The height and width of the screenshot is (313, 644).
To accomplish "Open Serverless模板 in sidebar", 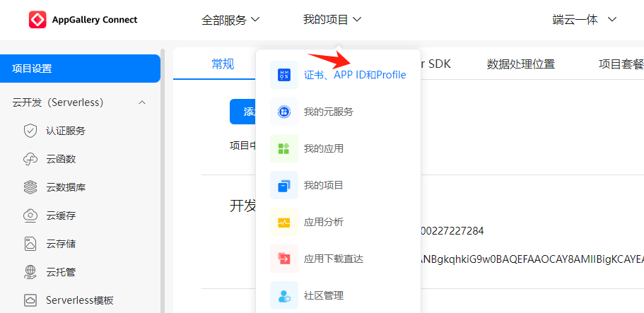I will tap(80, 300).
